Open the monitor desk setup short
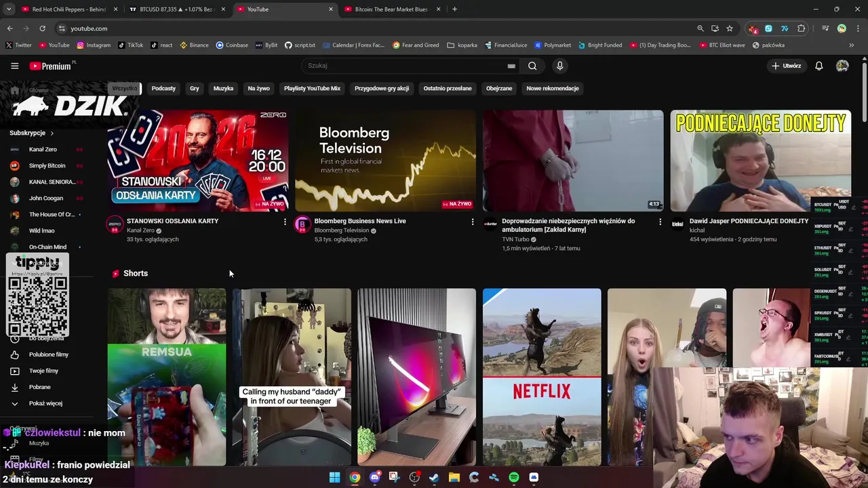The height and width of the screenshot is (488, 868). click(417, 377)
